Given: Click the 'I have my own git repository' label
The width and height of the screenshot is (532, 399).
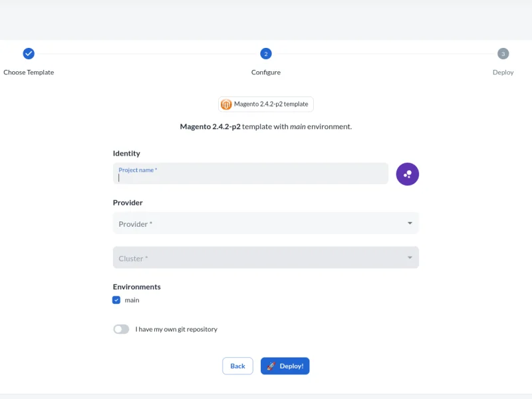Looking at the screenshot, I should pyautogui.click(x=176, y=329).
